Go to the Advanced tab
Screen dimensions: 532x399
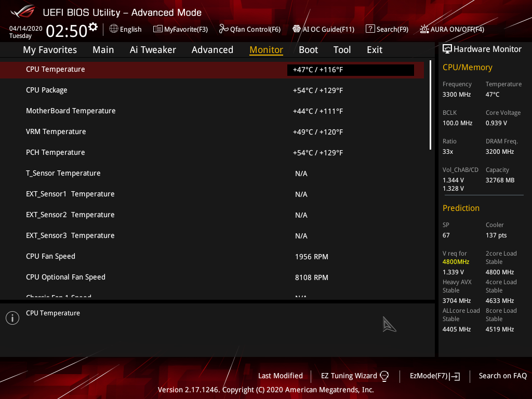pyautogui.click(x=212, y=50)
